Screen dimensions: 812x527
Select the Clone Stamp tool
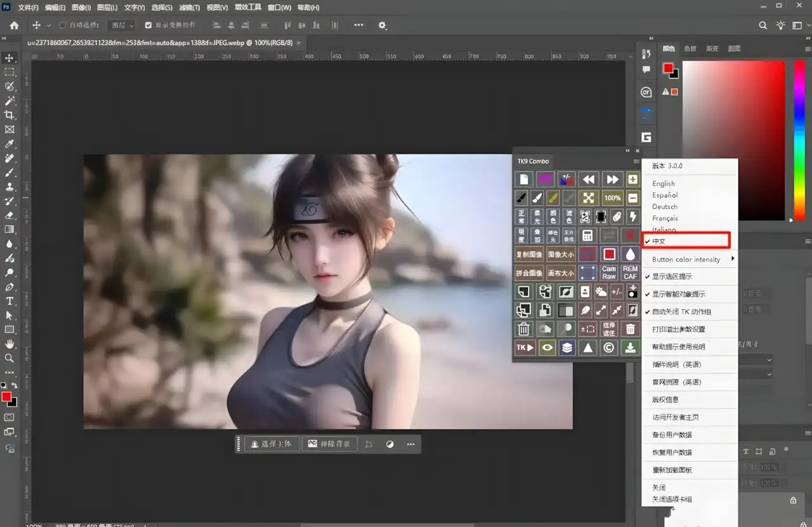coord(10,187)
